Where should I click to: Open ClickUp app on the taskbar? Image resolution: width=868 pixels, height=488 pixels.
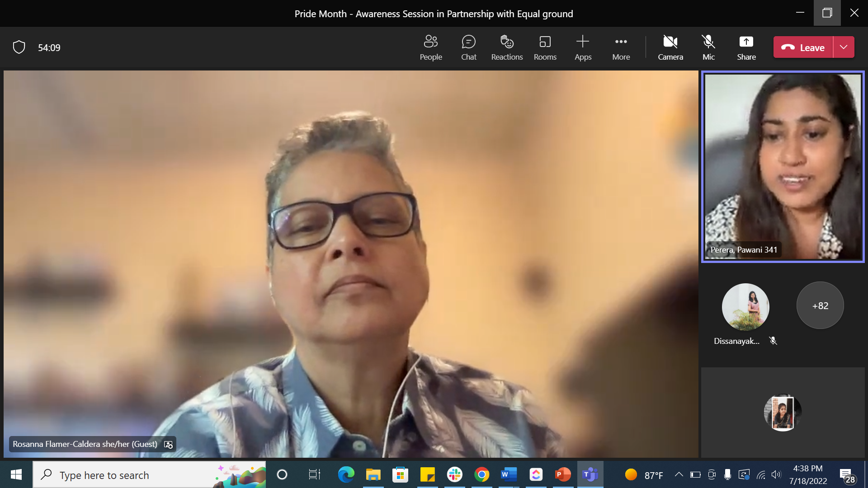pos(536,474)
